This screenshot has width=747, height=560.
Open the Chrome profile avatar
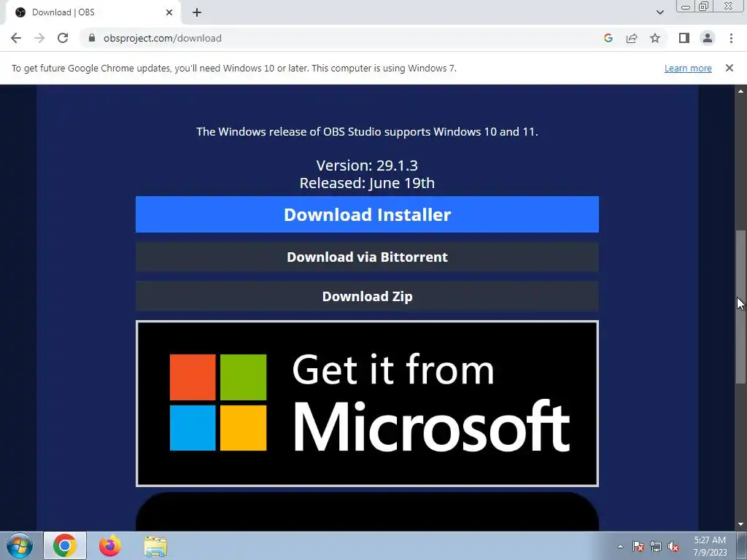coord(708,38)
